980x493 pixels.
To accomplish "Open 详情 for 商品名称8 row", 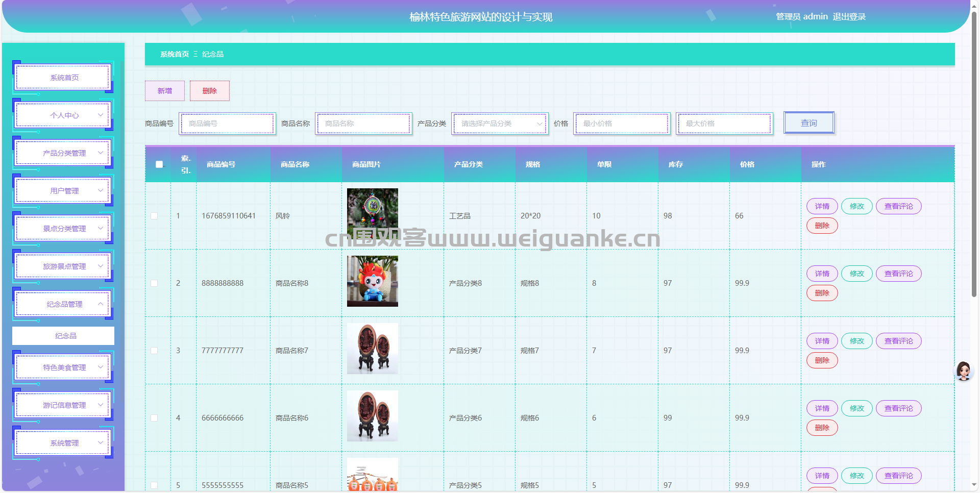I will click(x=822, y=274).
